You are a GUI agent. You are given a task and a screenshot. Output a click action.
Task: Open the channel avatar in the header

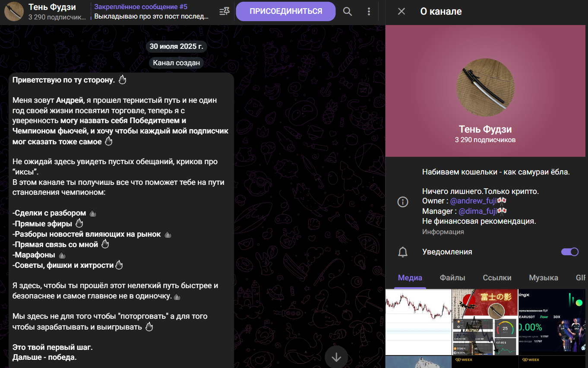(x=14, y=12)
